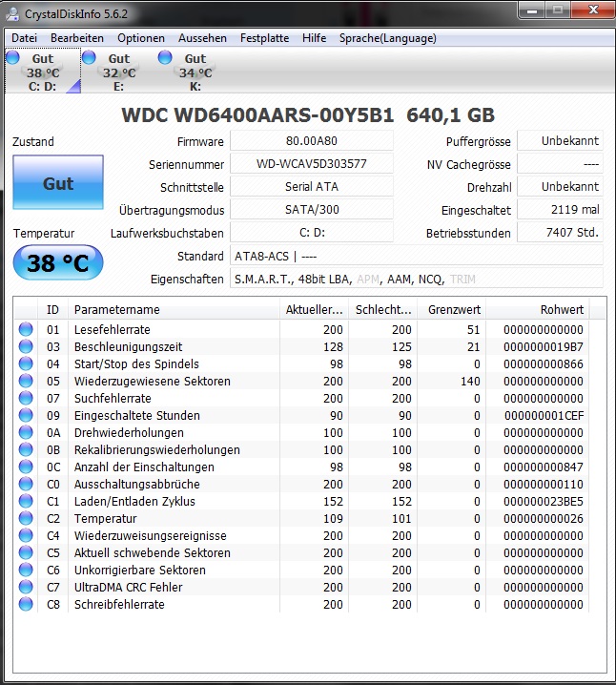Select the E: disk tab at 32 °C
This screenshot has width=616, height=685.
[119, 72]
